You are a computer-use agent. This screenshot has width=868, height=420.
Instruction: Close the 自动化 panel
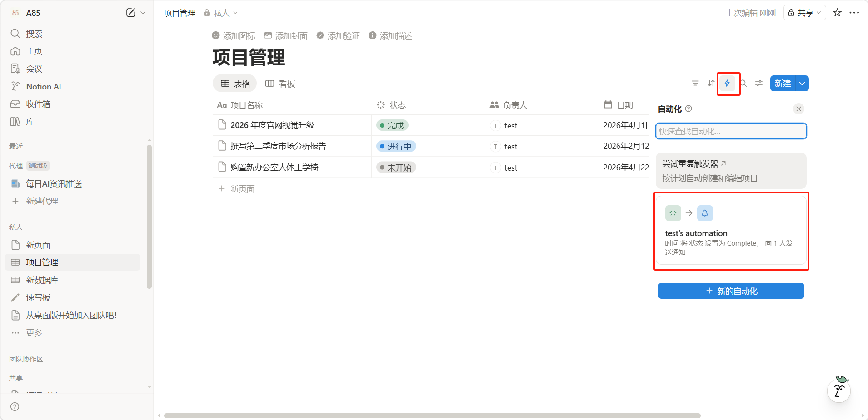798,109
